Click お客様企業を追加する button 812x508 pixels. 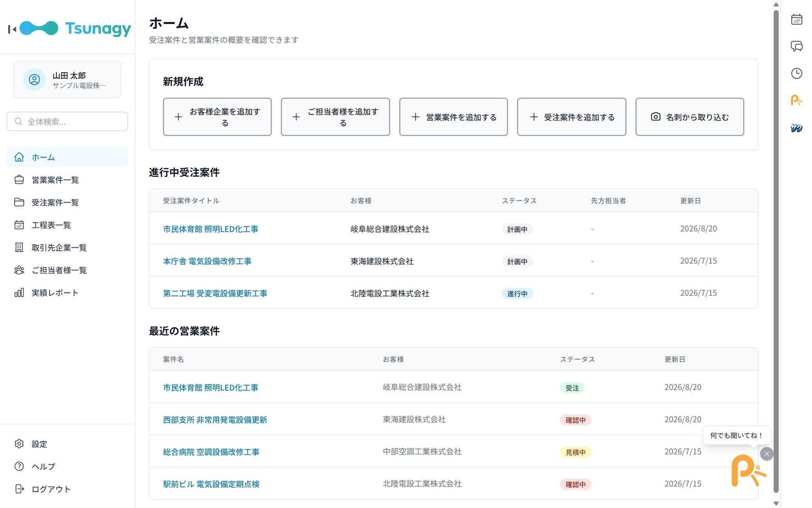tap(217, 117)
